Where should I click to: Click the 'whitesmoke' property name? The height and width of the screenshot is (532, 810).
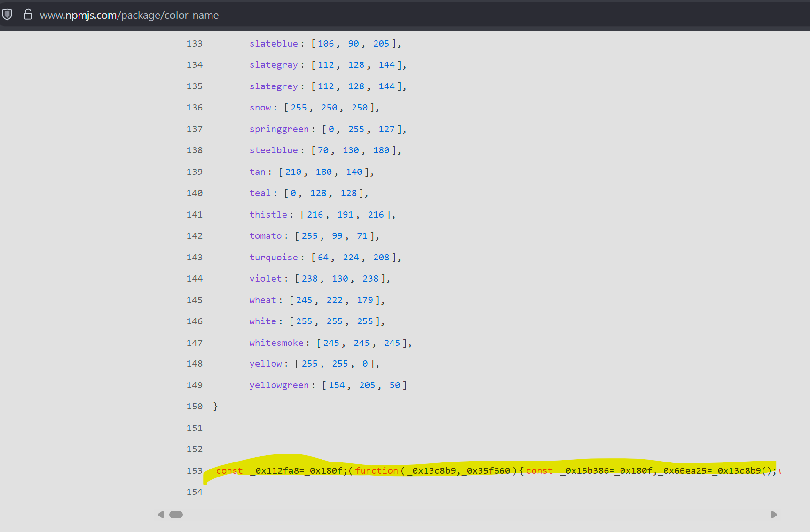click(x=276, y=343)
